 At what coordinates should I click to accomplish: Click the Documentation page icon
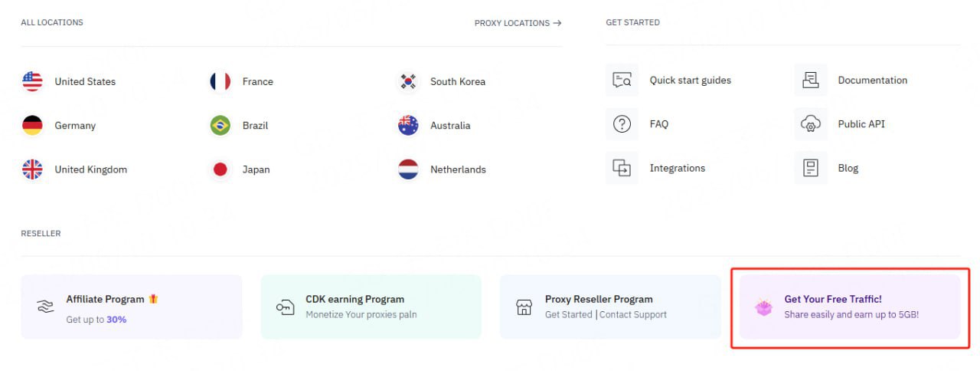pyautogui.click(x=810, y=80)
